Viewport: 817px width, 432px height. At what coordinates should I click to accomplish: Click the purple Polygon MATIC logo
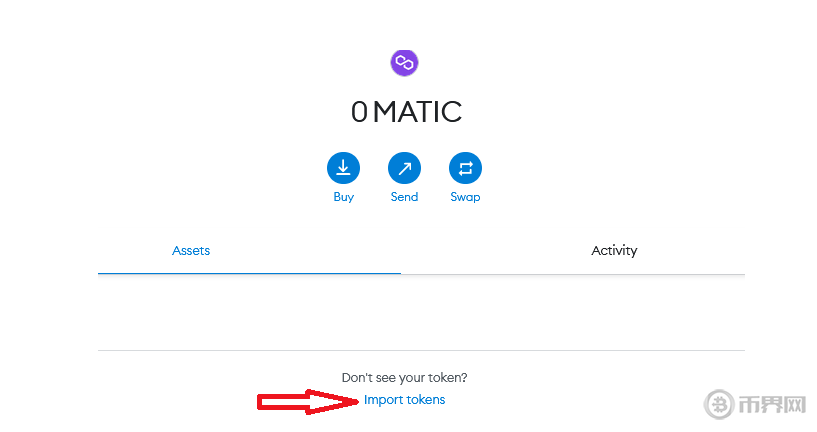(x=404, y=63)
